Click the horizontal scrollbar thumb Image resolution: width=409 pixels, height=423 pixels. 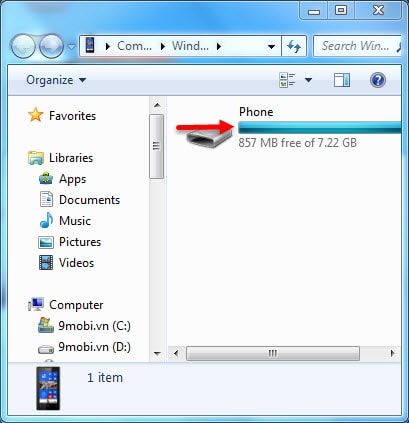coord(273,353)
